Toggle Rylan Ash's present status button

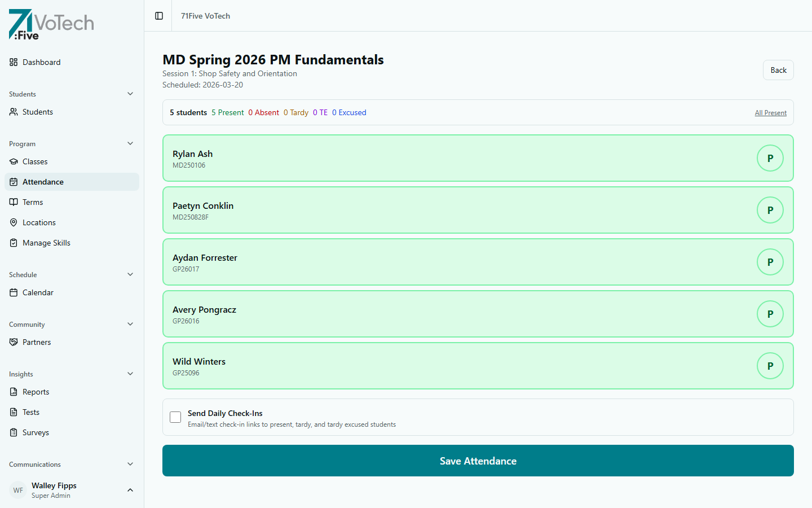pos(770,158)
